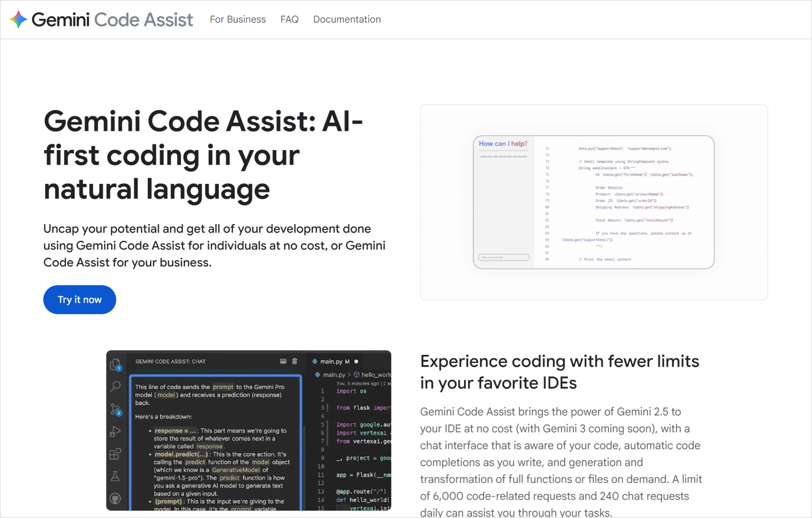812x518 pixels.
Task: Select the Run and Debug icon
Action: (x=116, y=431)
